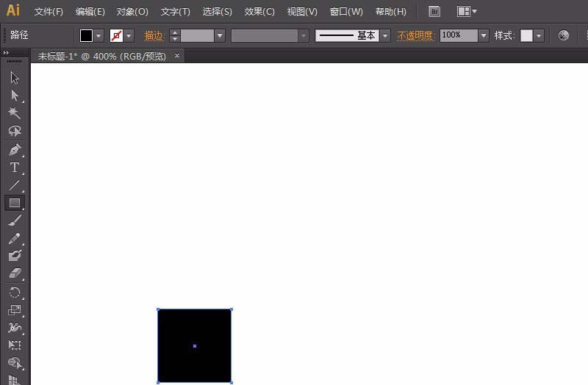
Task: Open the 帮助(H) menu
Action: click(x=391, y=12)
